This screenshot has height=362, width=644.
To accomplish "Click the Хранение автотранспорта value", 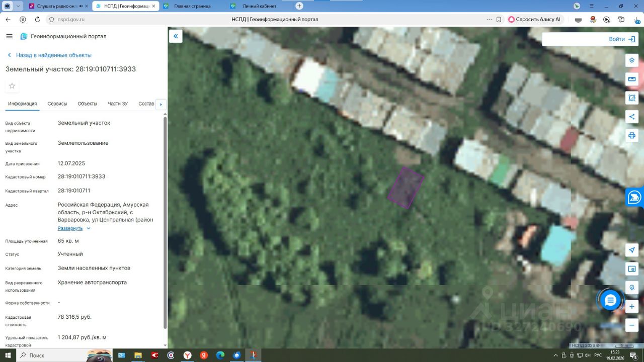I will (92, 283).
